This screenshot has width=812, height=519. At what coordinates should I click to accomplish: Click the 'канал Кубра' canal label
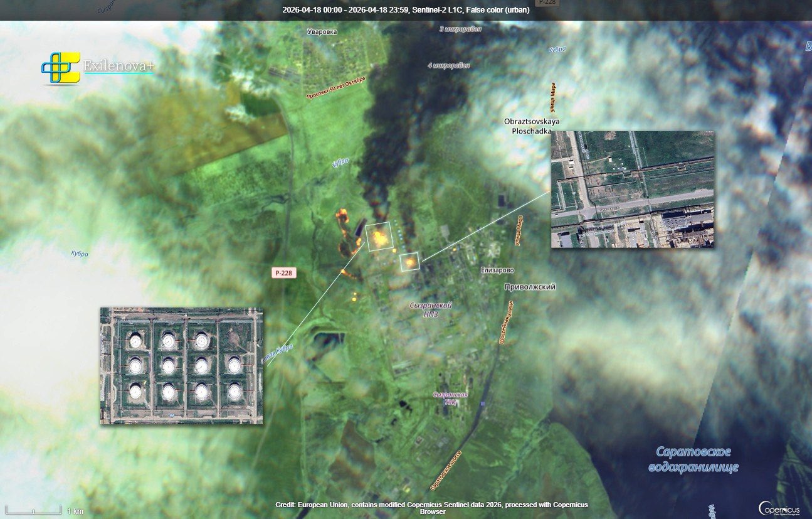(x=278, y=353)
